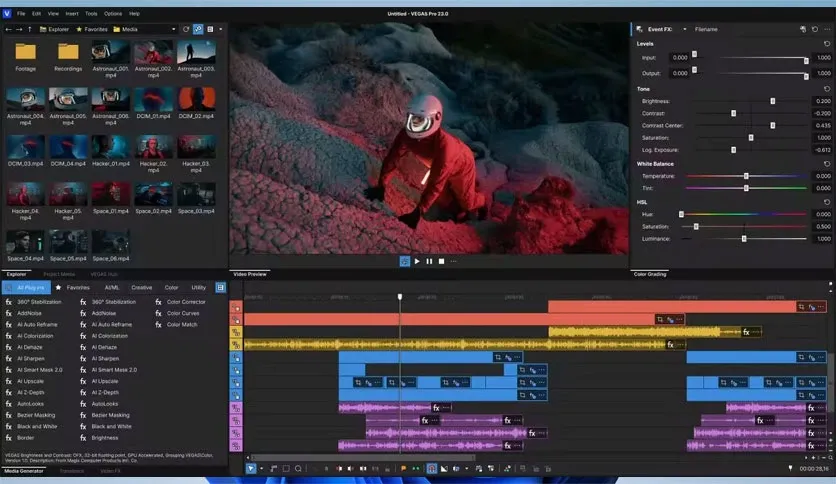
Task: Toggle loop playback in preview
Action: point(405,261)
